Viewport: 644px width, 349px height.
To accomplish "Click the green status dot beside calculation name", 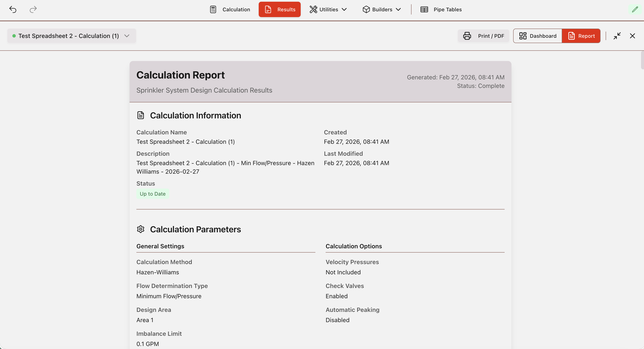I will (14, 36).
